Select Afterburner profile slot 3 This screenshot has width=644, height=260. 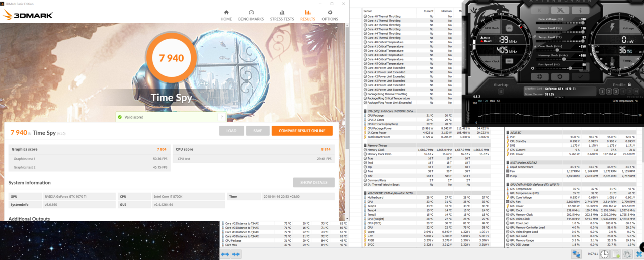[616, 92]
